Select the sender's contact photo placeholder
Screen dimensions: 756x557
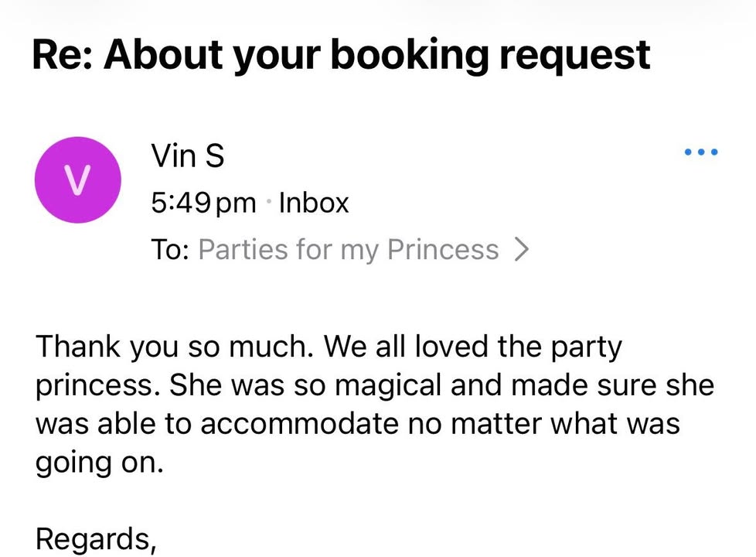77,179
